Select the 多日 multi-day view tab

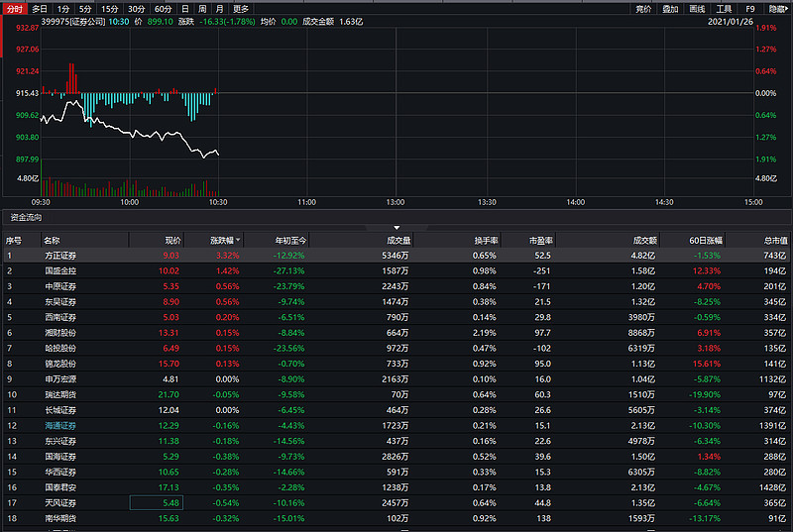click(x=40, y=8)
